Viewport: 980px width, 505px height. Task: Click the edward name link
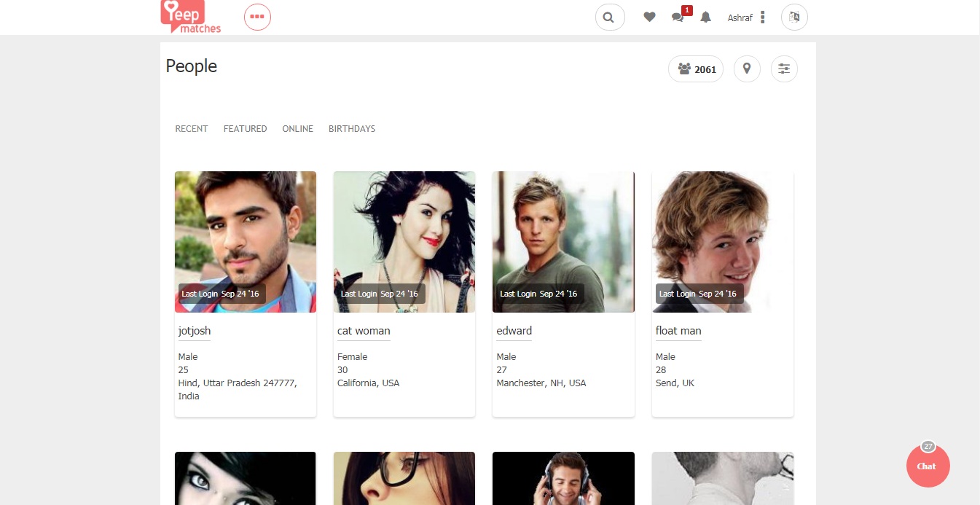(514, 331)
